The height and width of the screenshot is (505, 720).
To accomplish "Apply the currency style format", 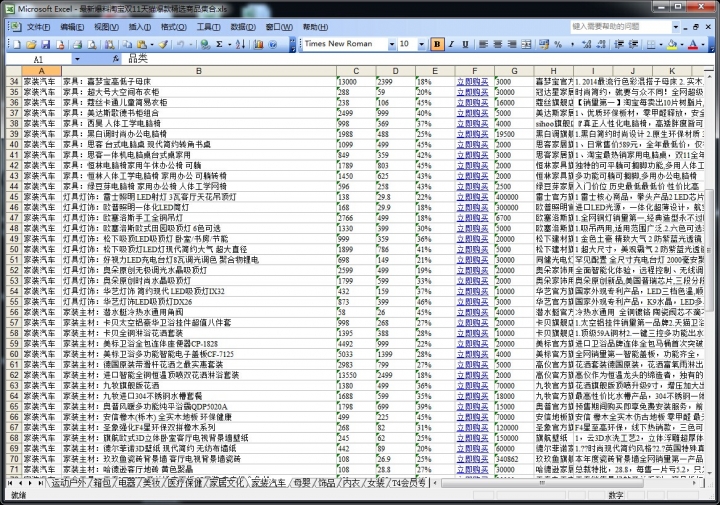I will (x=544, y=45).
